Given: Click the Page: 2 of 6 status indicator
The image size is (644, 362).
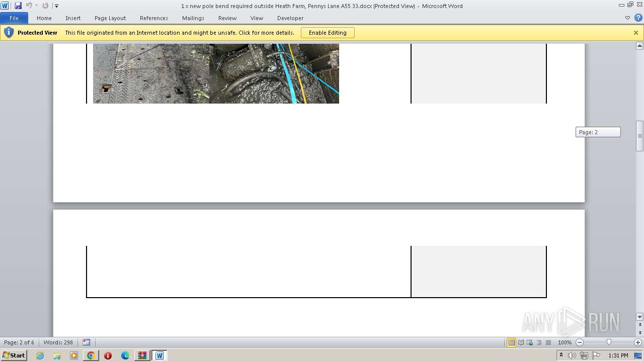Looking at the screenshot, I should coord(19,342).
